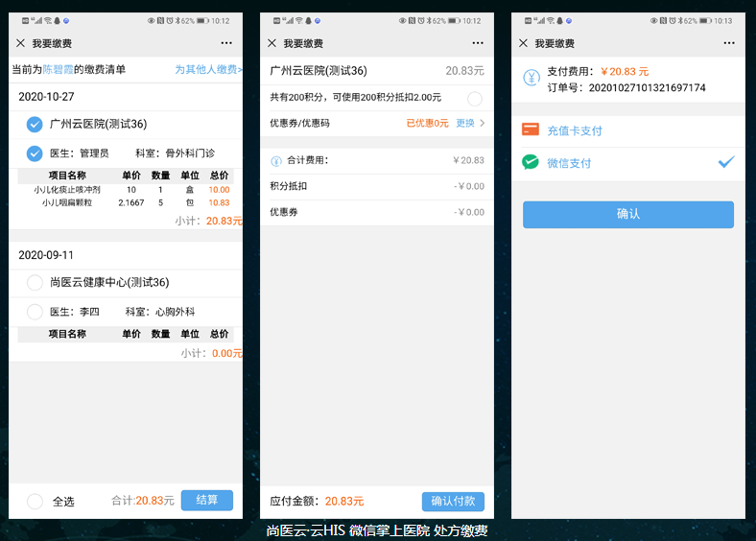This screenshot has height=541, width=756.
Task: Open the more-options dots on the first phone
Action: tap(226, 43)
